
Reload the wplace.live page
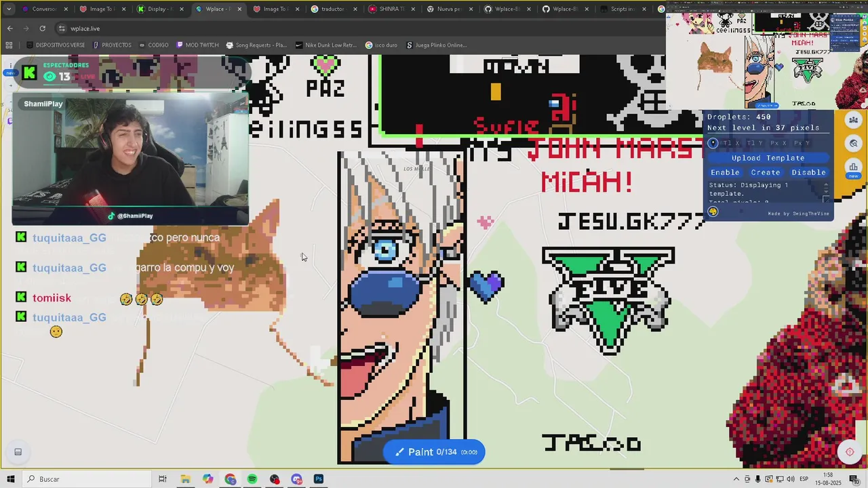(43, 28)
